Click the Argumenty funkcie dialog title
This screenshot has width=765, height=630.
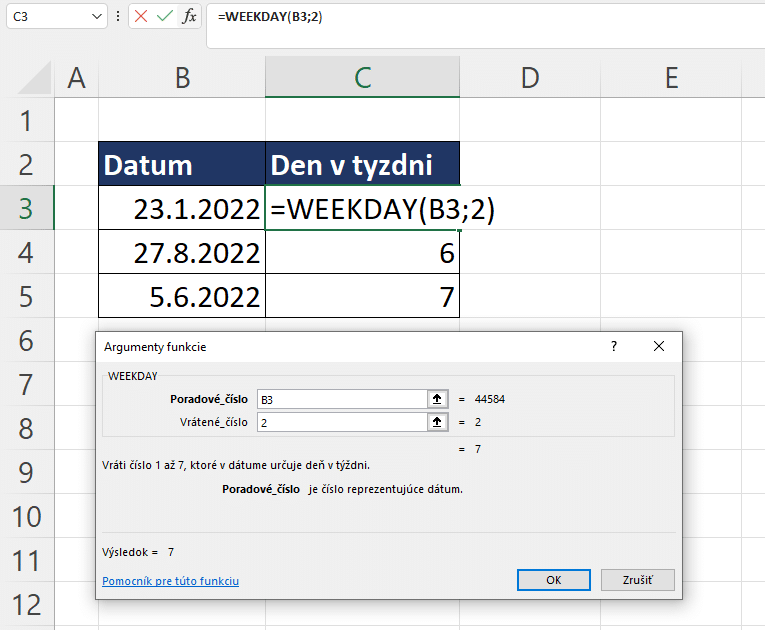tap(155, 347)
